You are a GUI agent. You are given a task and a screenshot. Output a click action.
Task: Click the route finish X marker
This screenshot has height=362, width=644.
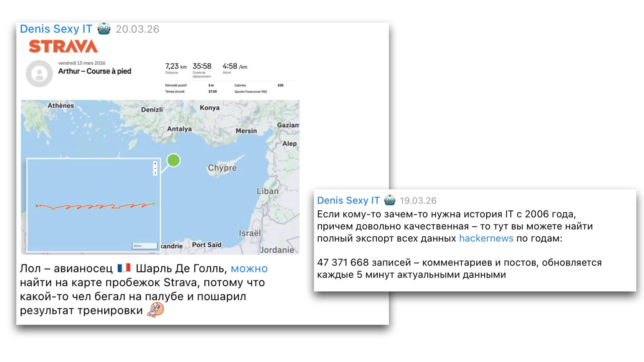[x=37, y=205]
